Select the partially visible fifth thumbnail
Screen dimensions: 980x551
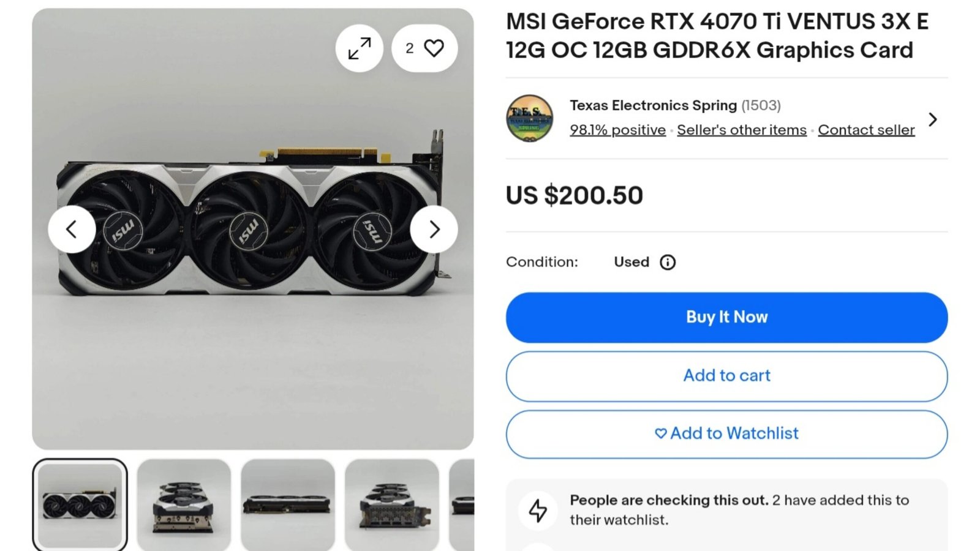(462, 505)
